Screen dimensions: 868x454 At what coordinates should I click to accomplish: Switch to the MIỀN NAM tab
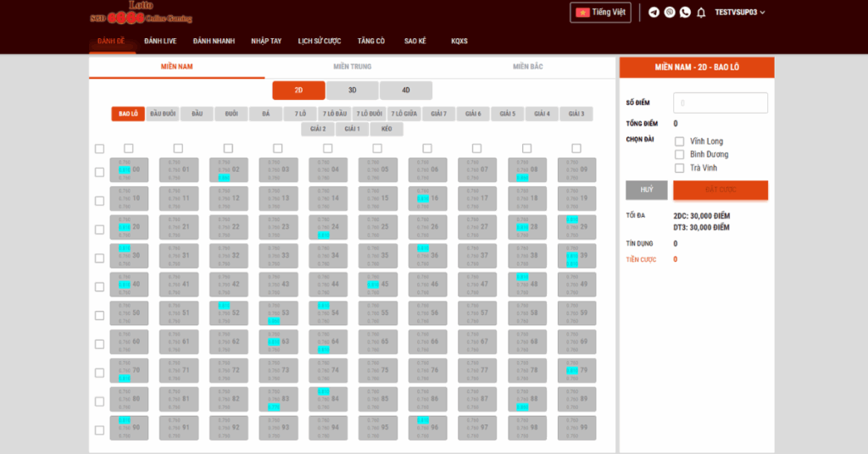[x=176, y=67]
